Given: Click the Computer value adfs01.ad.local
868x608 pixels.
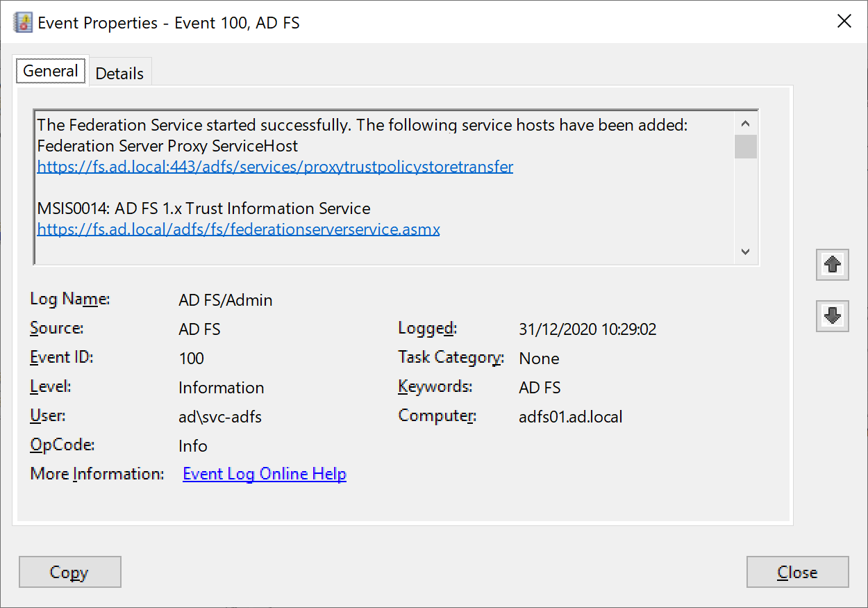Looking at the screenshot, I should click(x=570, y=417).
